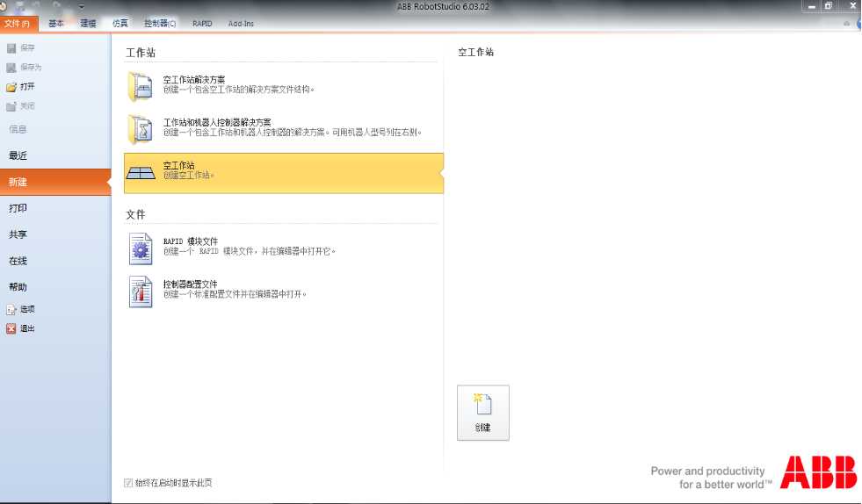Screen dimensions: 862x504
Task: Open the quick access toolbar dropdown arrow
Action: [x=81, y=7]
